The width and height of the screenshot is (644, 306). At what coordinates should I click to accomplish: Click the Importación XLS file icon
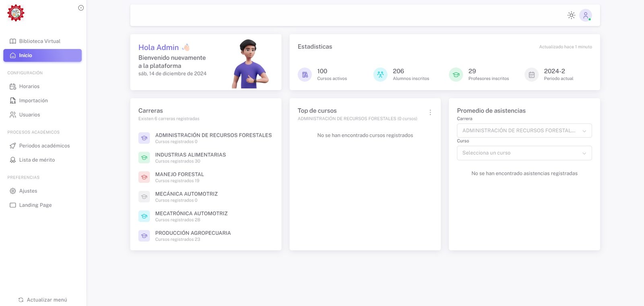tap(13, 101)
